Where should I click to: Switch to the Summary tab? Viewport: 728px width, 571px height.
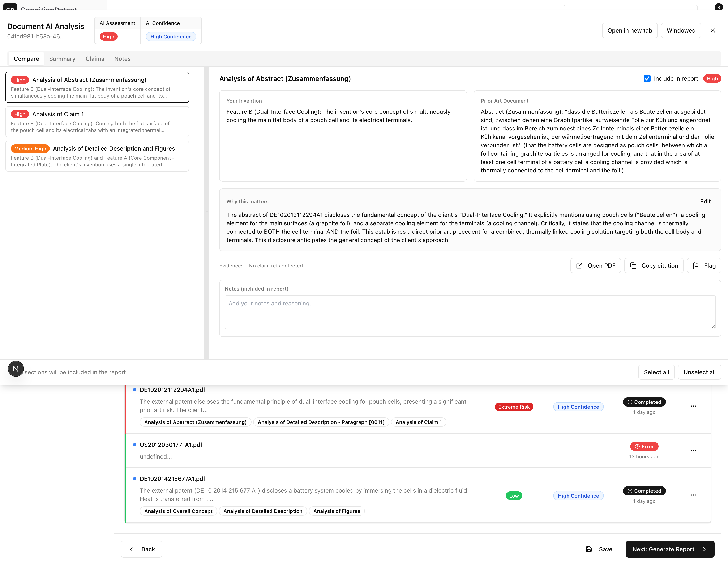coord(62,59)
